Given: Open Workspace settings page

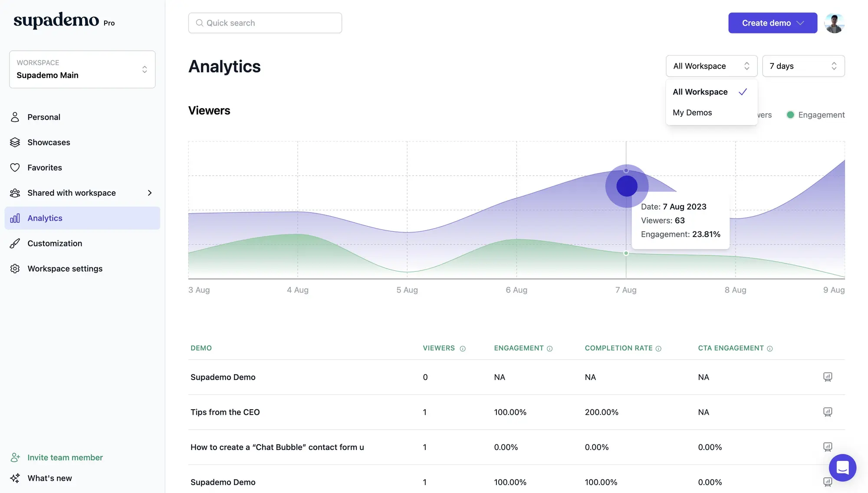Looking at the screenshot, I should coord(82,269).
